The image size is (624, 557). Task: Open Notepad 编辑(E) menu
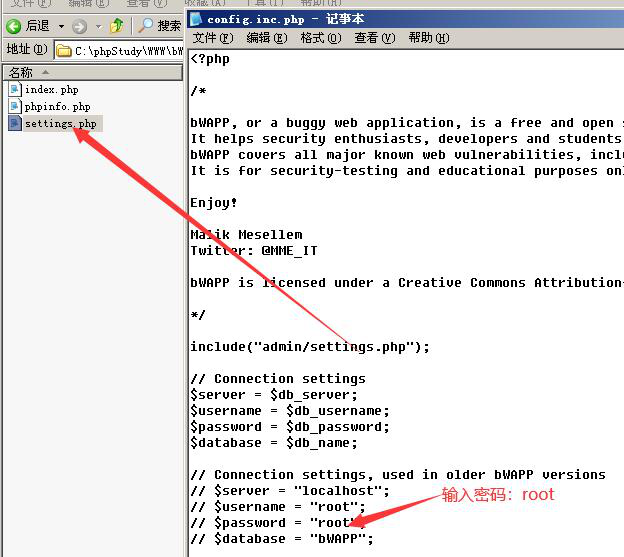(267, 38)
